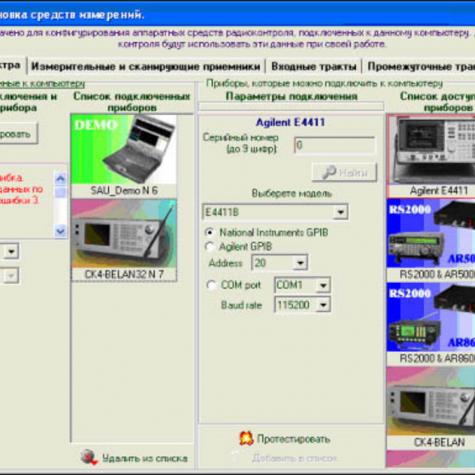
Task: Click the bell icon beside Протестировать
Action: point(246,438)
